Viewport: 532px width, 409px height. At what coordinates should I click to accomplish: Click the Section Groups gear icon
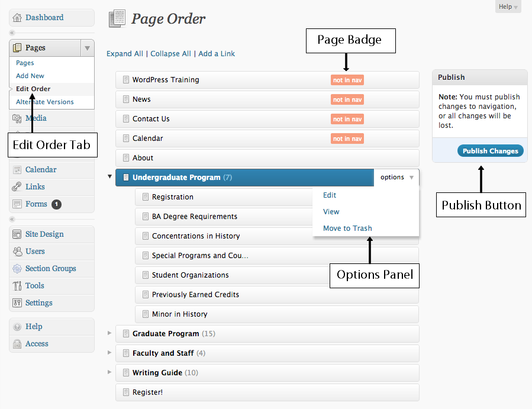point(17,269)
